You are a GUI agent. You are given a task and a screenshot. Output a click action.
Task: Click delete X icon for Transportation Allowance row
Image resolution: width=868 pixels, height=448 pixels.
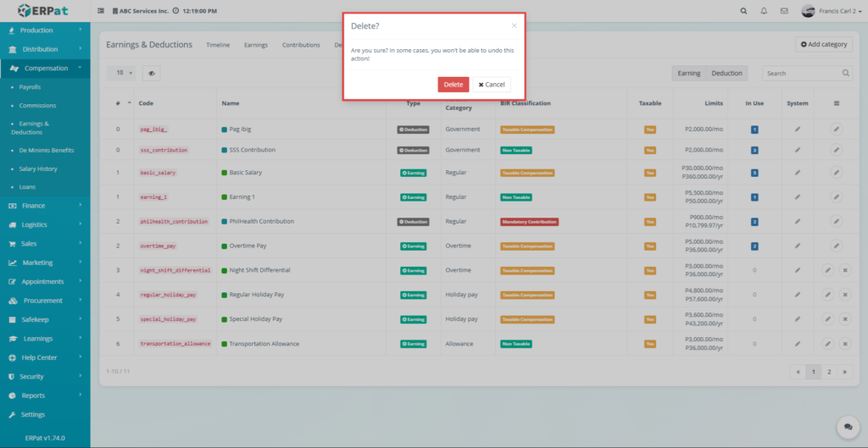[845, 344]
